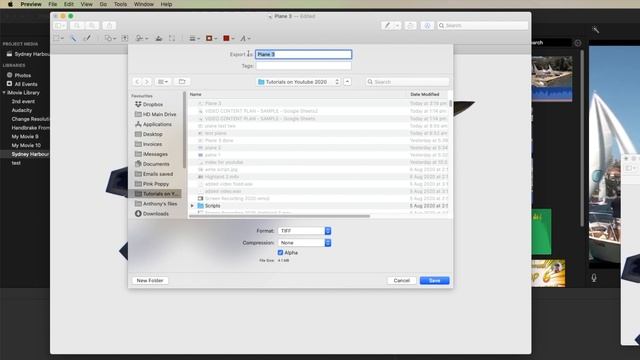
Task: Open the Tutorials on Youtube 2020 location popup
Action: [298, 82]
